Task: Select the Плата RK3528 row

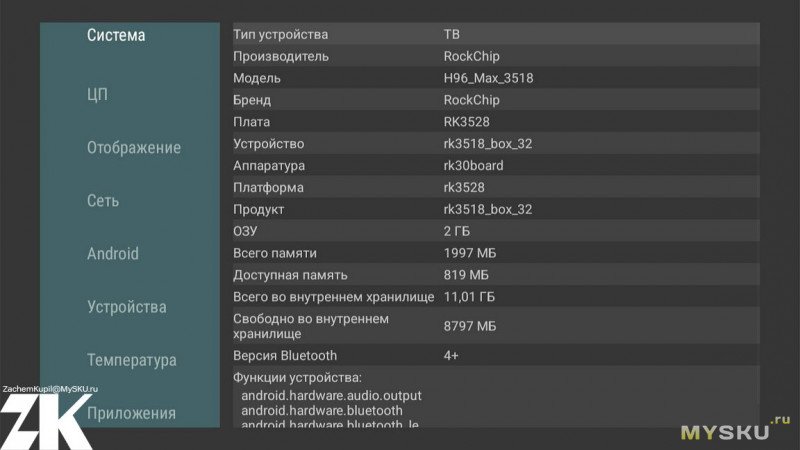Action: pos(495,122)
